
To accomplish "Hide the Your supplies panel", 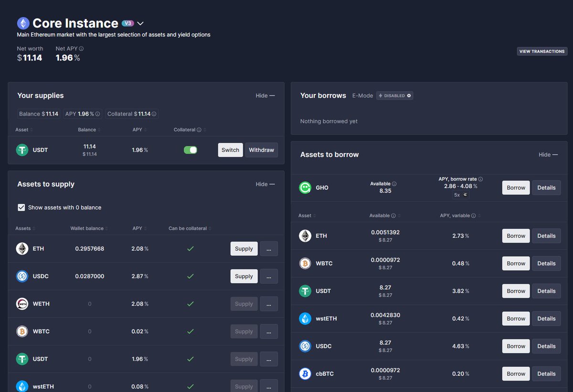I will 265,95.
